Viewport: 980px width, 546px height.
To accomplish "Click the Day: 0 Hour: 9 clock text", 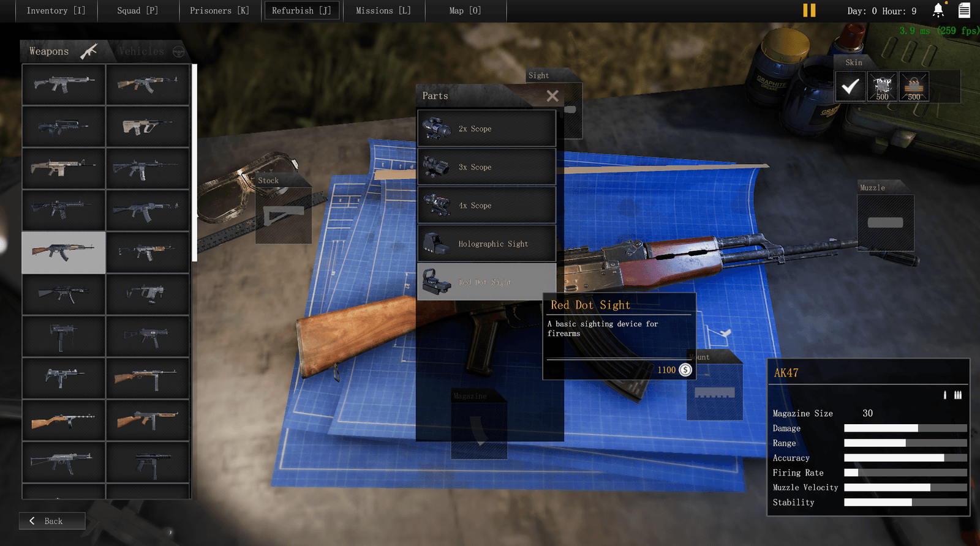I will 882,11.
